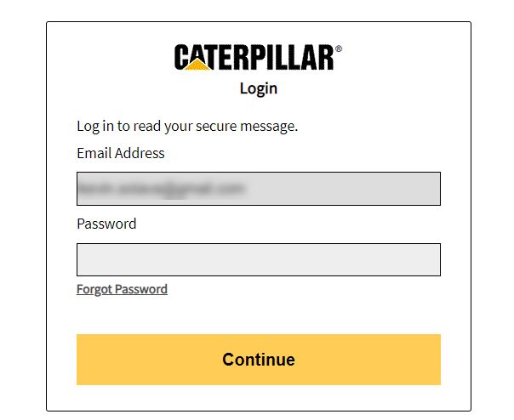The width and height of the screenshot is (514, 420).
Task: Focus the Email Address input field
Action: [x=259, y=189]
